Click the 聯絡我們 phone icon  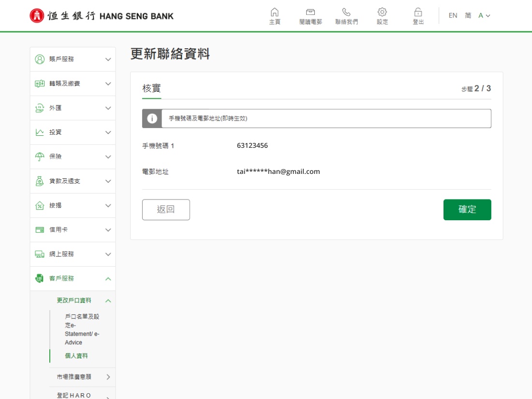tap(346, 13)
